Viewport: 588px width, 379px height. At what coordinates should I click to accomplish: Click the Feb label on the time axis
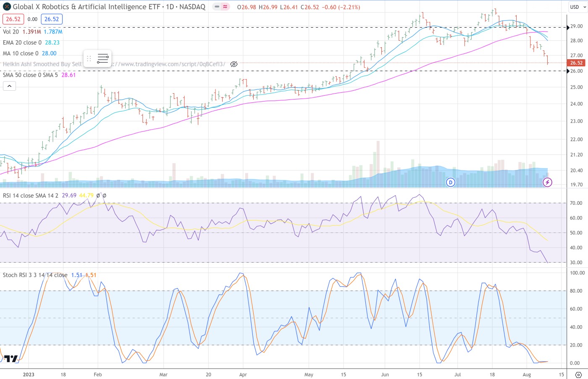(97, 375)
